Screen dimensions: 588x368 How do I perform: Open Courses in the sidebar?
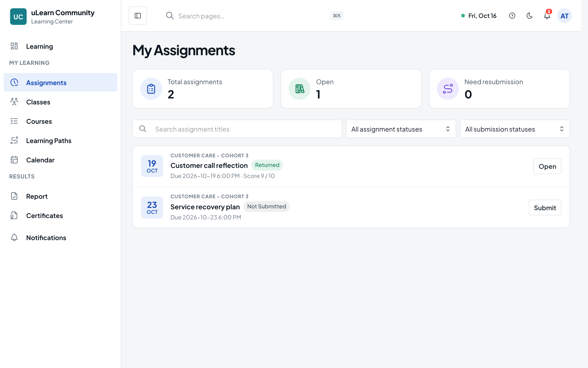point(60,121)
